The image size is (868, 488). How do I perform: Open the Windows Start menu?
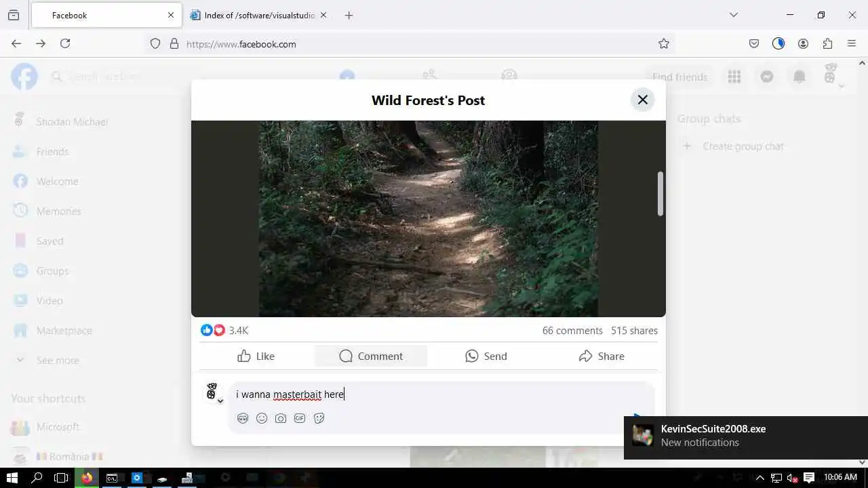click(12, 478)
